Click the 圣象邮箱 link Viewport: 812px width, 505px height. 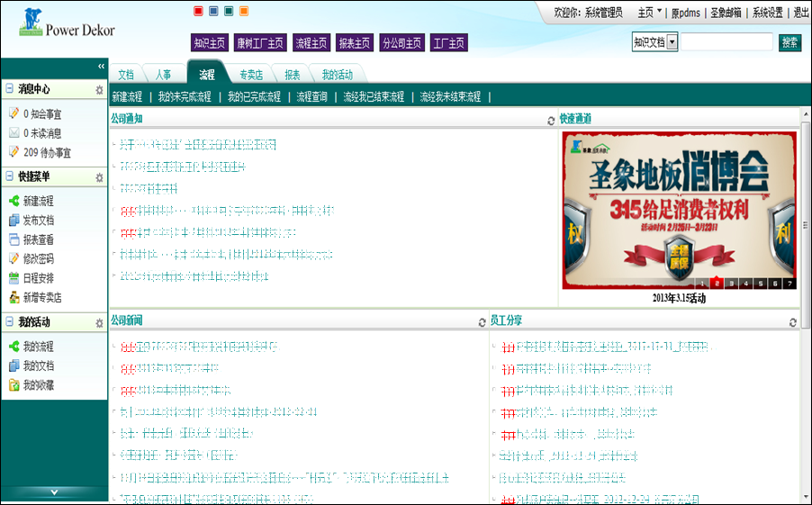pyautogui.click(x=726, y=13)
